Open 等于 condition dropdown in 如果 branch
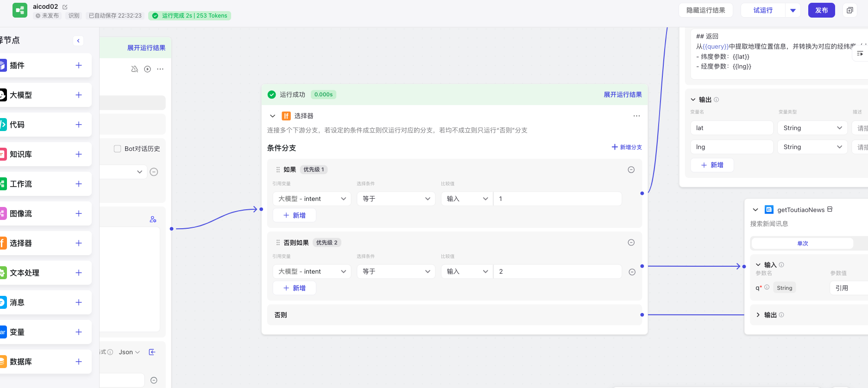This screenshot has height=388, width=868. coord(396,199)
